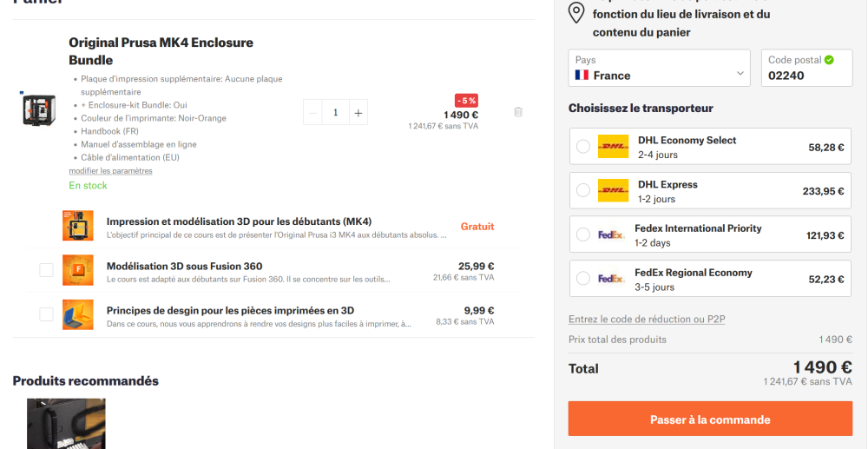Click the Code postal input field
The width and height of the screenshot is (868, 449).
point(807,68)
